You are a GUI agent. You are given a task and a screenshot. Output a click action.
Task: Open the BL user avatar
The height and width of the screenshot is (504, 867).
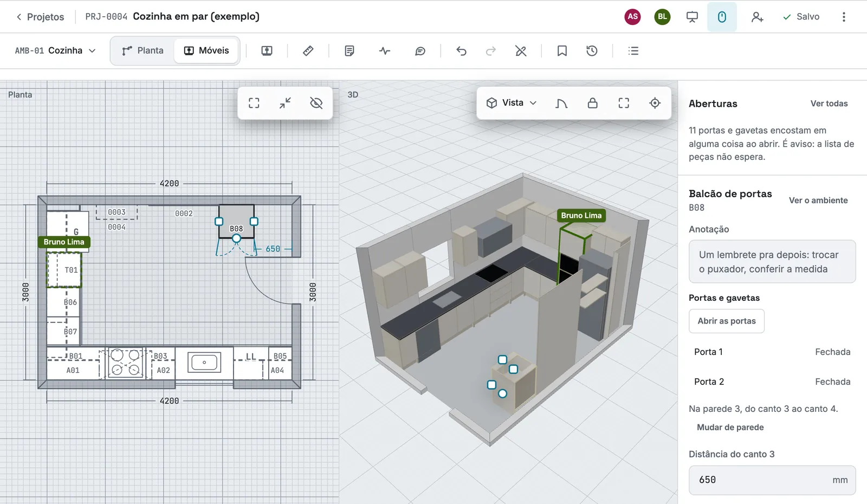point(662,17)
